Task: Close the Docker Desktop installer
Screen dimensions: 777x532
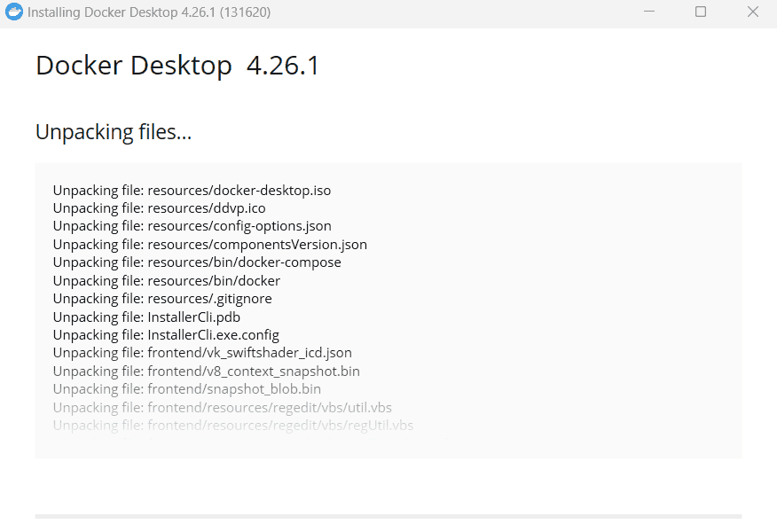Action: [x=753, y=12]
